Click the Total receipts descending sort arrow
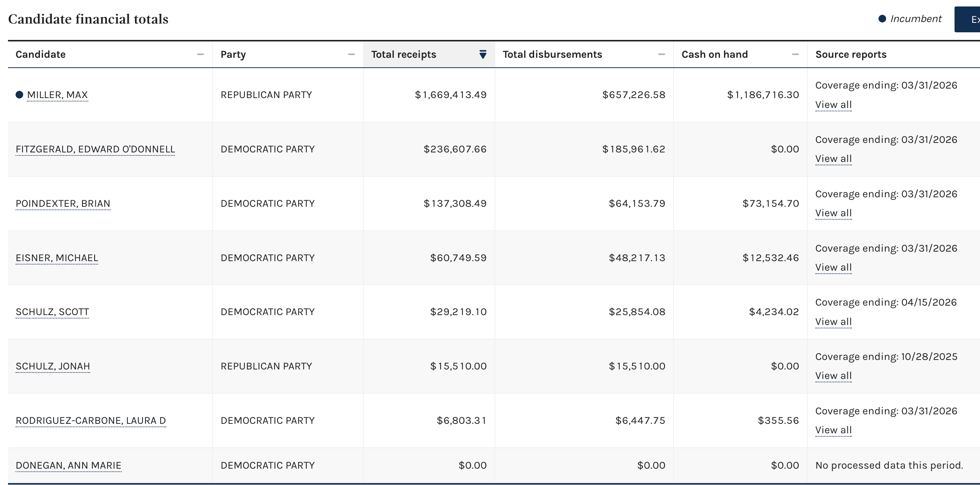The height and width of the screenshot is (485, 980). [x=482, y=54]
